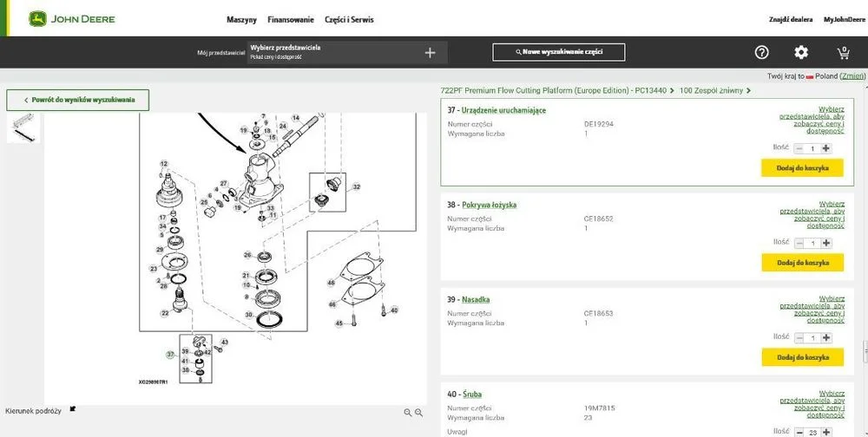The image size is (868, 437).
Task: Open 722PF Premium Flow Cutting Platform breadcrumb
Action: click(x=554, y=90)
